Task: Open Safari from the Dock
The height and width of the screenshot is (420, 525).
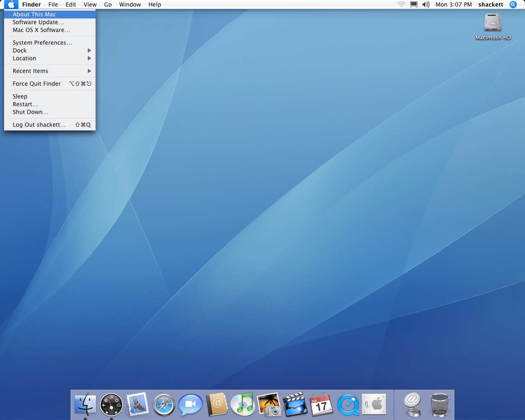Action: [x=164, y=404]
